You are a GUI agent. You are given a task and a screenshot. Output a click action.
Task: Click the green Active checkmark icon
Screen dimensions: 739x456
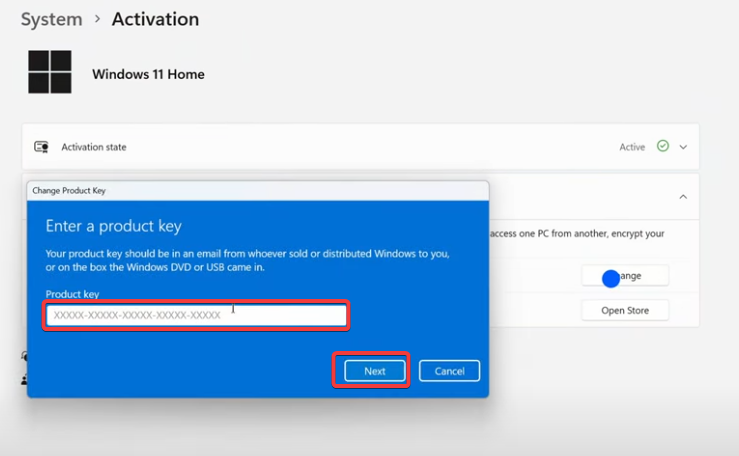tap(663, 146)
